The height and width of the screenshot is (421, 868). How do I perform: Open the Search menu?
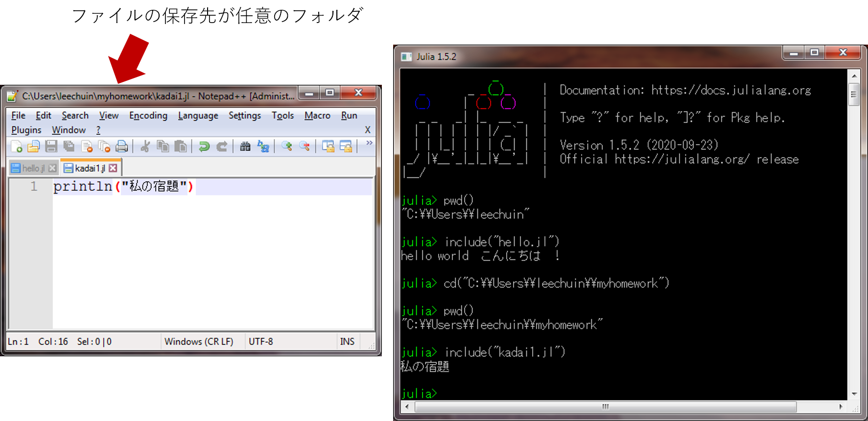tap(75, 116)
